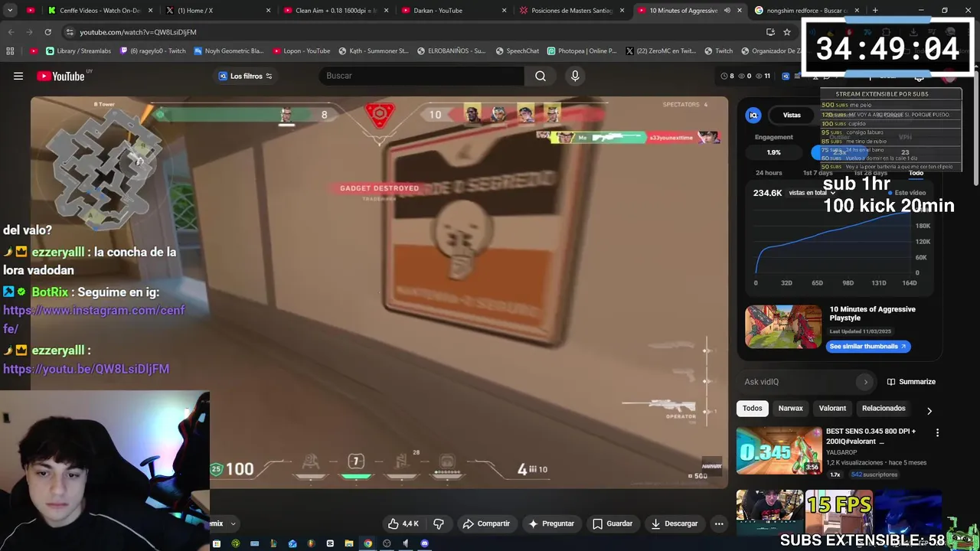Bookmark this page with the star icon
The width and height of the screenshot is (980, 551).
[787, 32]
